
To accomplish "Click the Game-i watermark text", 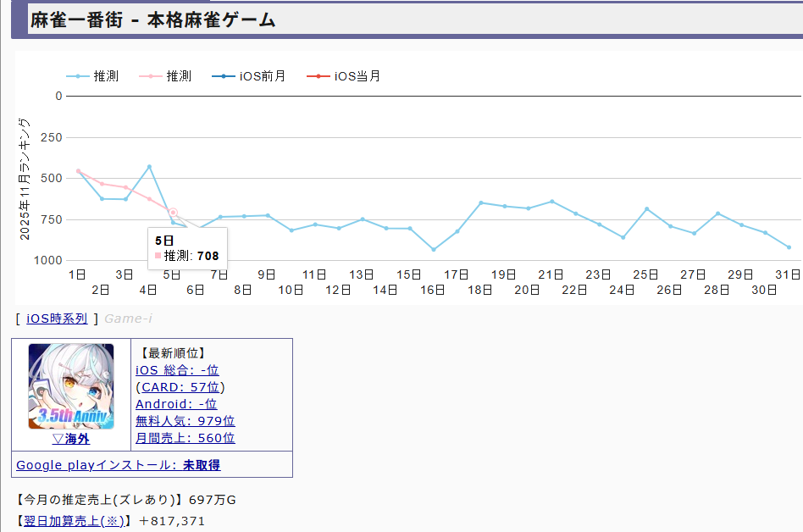I will pos(128,319).
